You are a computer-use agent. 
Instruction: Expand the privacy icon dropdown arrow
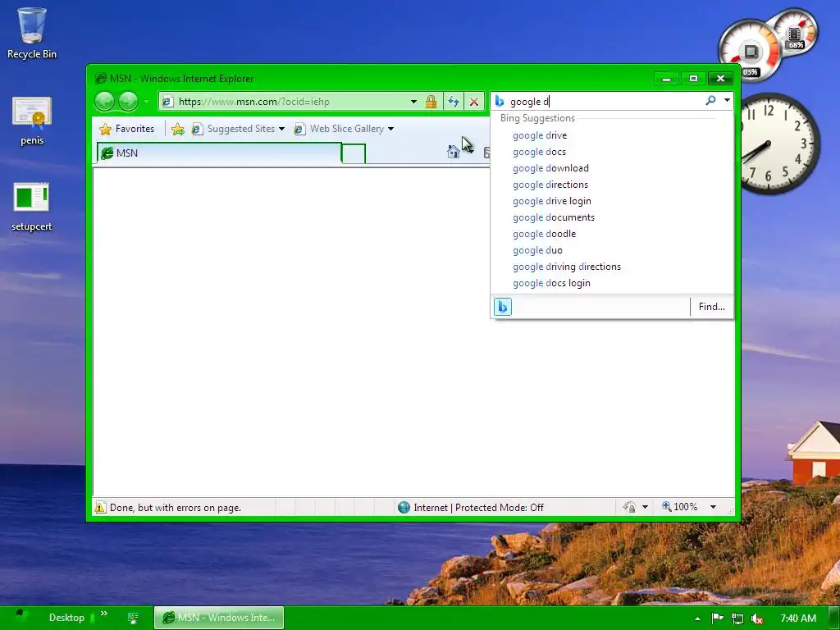click(x=645, y=507)
